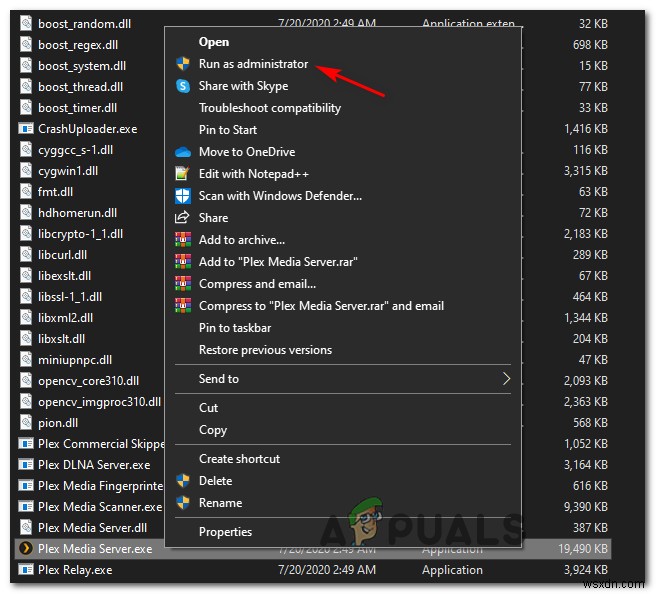The image size is (656, 594).
Task: Click the libcurl.dll file icon
Action: [x=26, y=254]
